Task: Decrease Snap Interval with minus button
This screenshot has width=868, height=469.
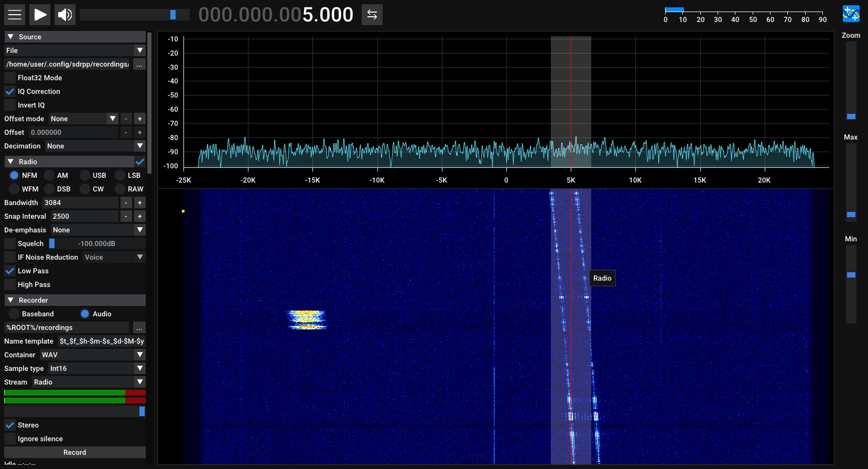Action: click(x=126, y=217)
